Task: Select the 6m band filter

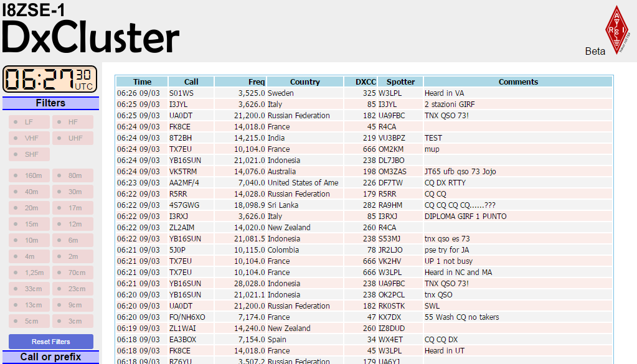Action: [x=73, y=240]
